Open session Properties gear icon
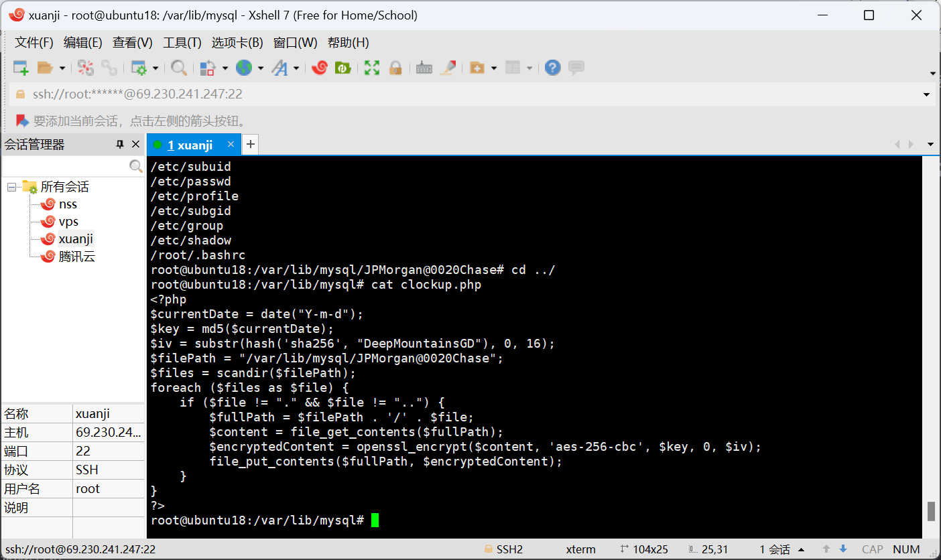 pyautogui.click(x=139, y=68)
